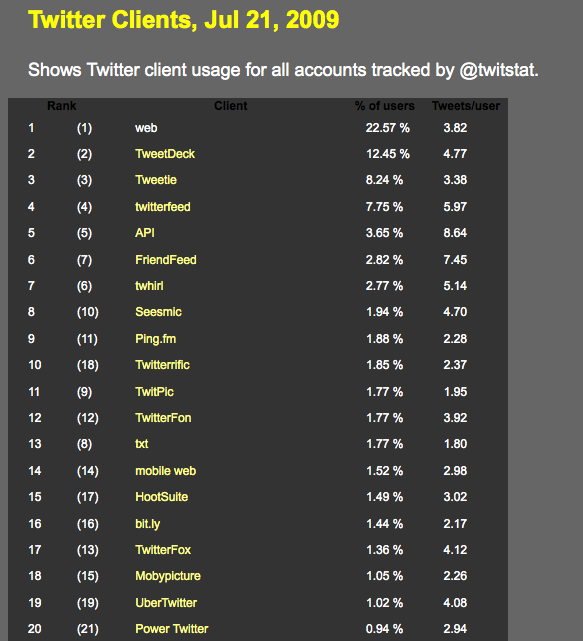
Task: Open the API client link
Action: pyautogui.click(x=145, y=233)
